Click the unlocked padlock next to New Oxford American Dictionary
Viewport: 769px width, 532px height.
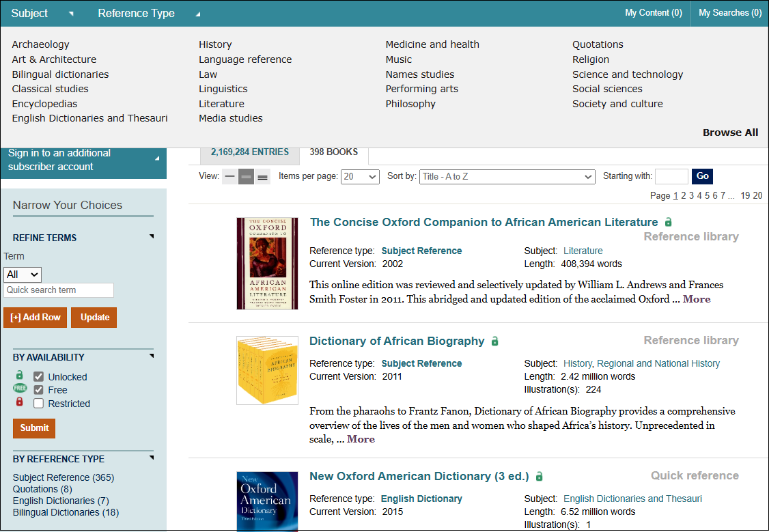[x=540, y=477]
